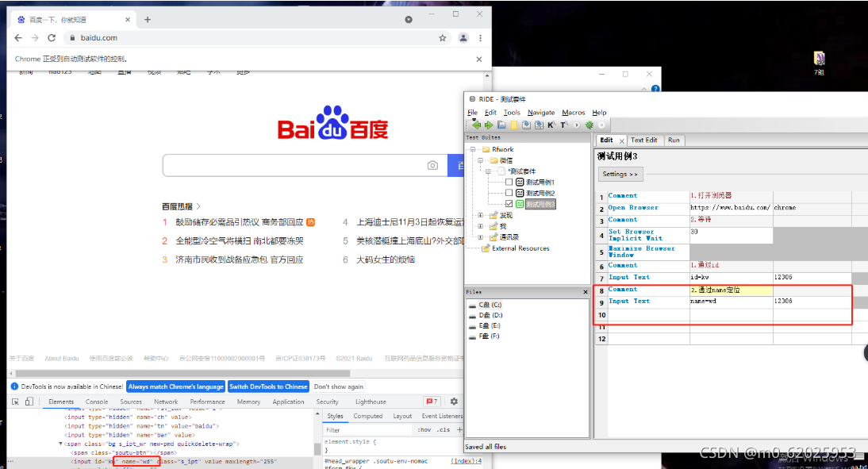The height and width of the screenshot is (469, 868).
Task: Collapse the Rfwork tree node
Action: (472, 149)
